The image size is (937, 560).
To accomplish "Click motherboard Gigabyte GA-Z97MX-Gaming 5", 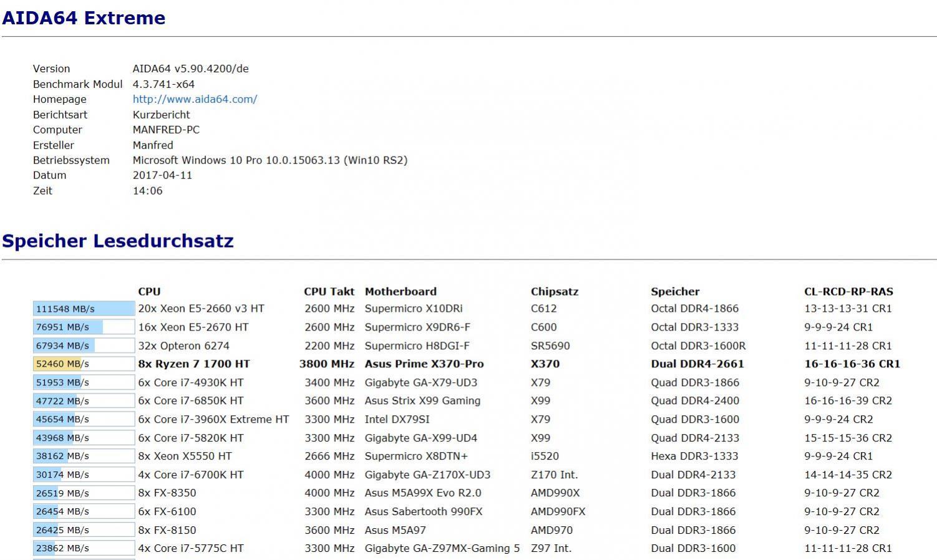I will point(442,548).
